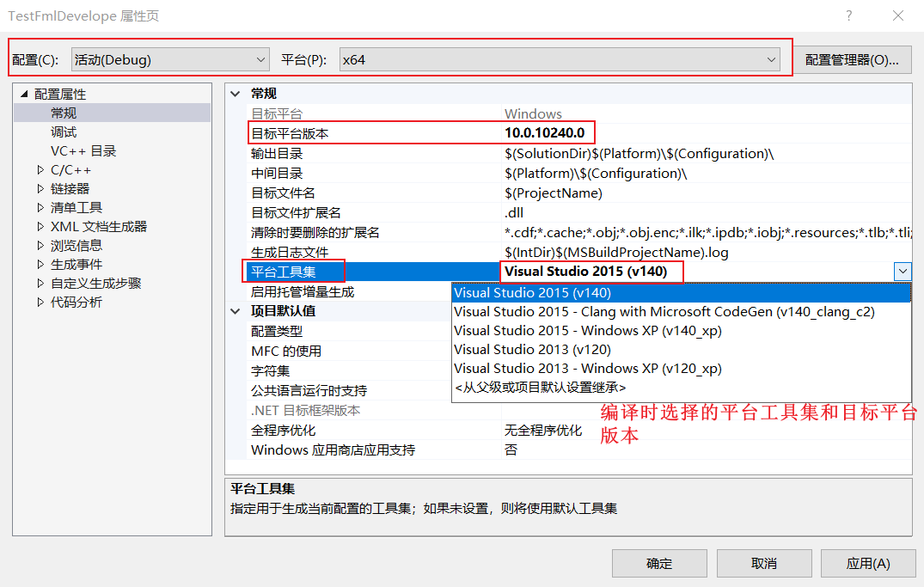Viewport: 924px width, 587px height.
Task: Expand the XML 文档生成器 node
Action: click(x=40, y=226)
